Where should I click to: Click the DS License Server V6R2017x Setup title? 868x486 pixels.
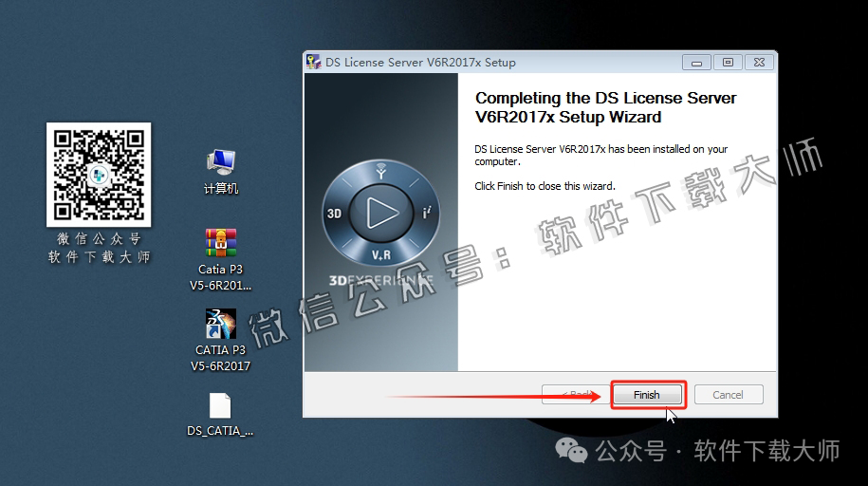point(420,63)
